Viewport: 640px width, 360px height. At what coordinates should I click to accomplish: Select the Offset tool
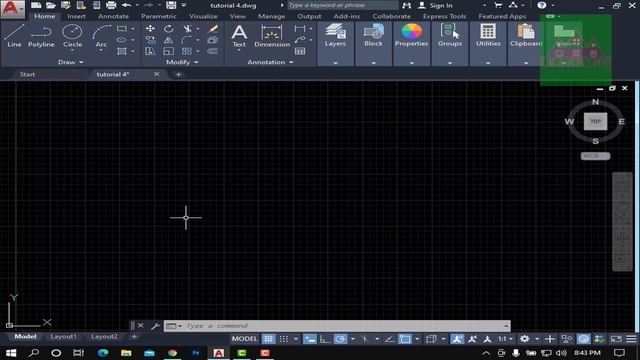(x=213, y=51)
